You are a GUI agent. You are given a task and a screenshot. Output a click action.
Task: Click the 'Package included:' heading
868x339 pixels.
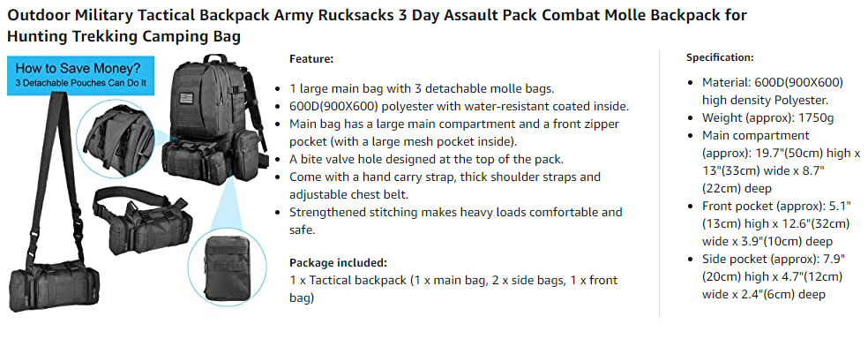click(x=338, y=262)
